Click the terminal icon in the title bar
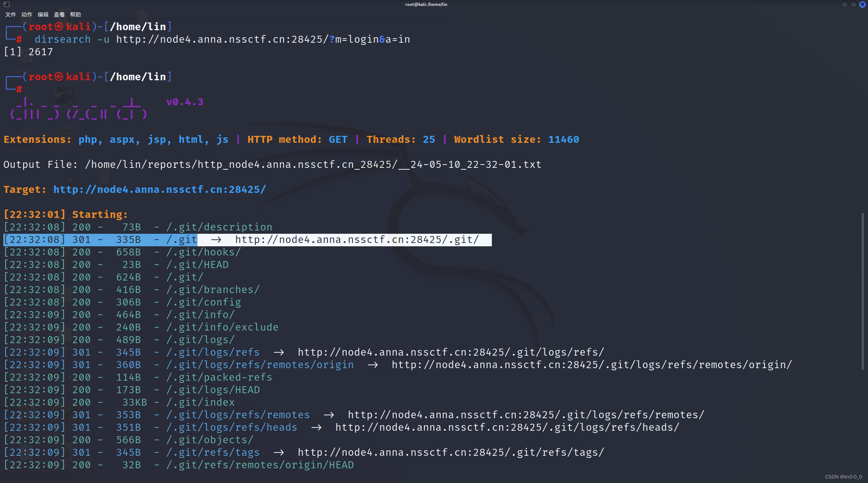Screen dimensions: 868x483 (7, 4)
